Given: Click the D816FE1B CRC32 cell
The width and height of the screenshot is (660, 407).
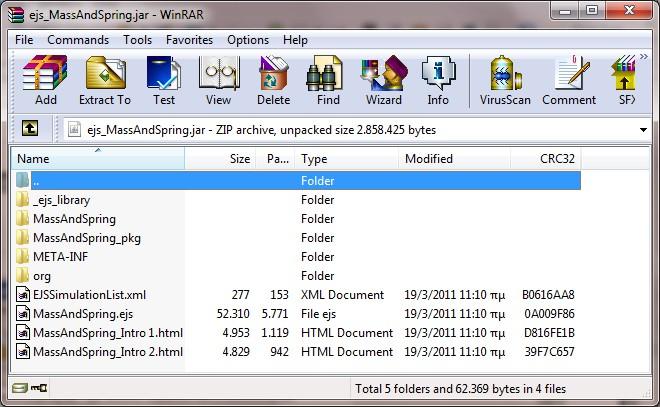Looking at the screenshot, I should click(x=549, y=333).
